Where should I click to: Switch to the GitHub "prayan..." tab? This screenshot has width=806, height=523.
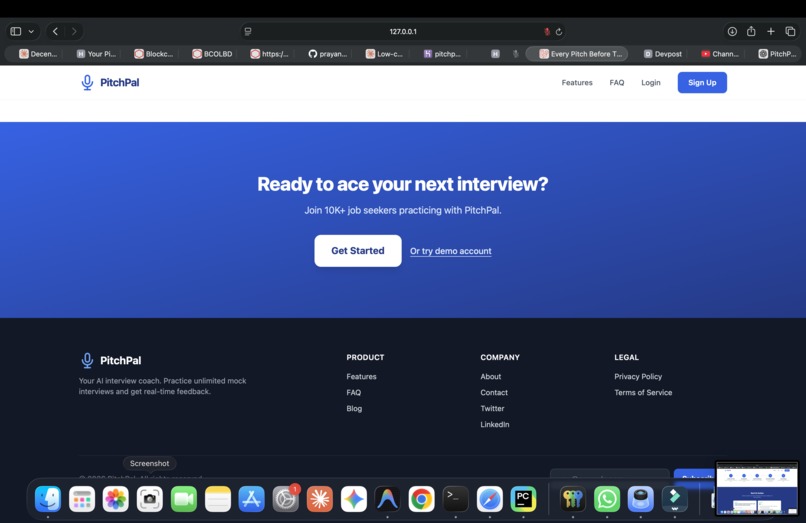(x=327, y=53)
